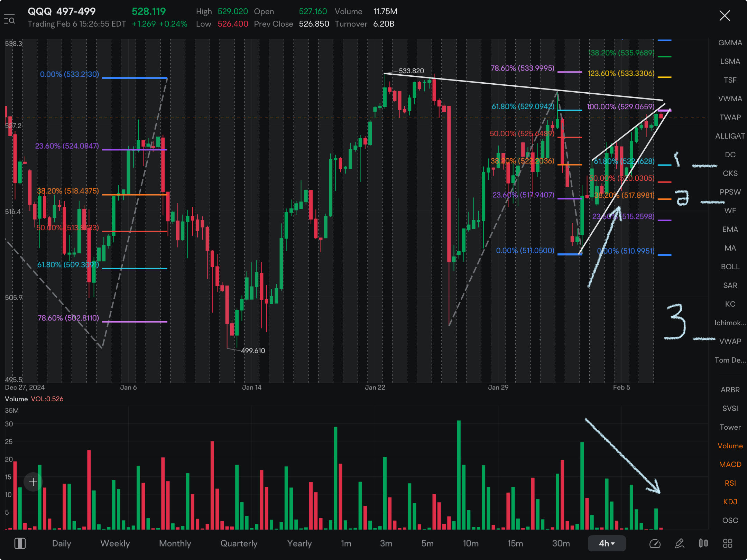Enable the PPSW indicator
This screenshot has height=560, width=747.
click(730, 192)
